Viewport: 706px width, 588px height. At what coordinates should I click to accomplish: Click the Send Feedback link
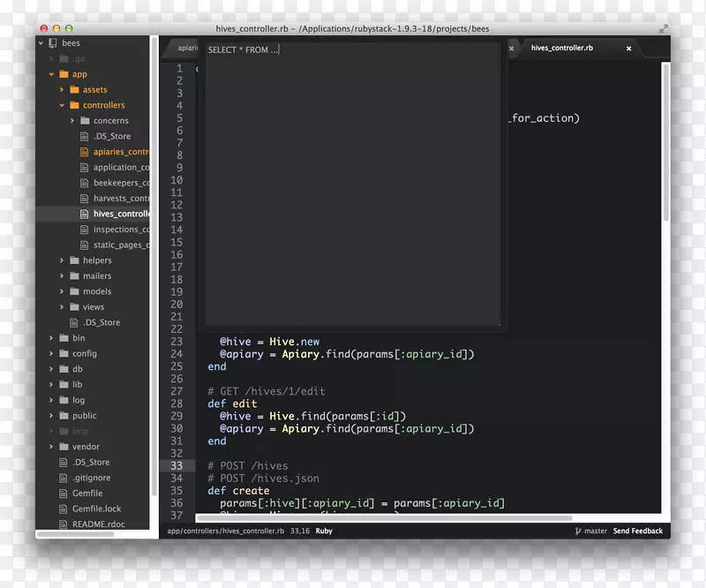click(638, 531)
